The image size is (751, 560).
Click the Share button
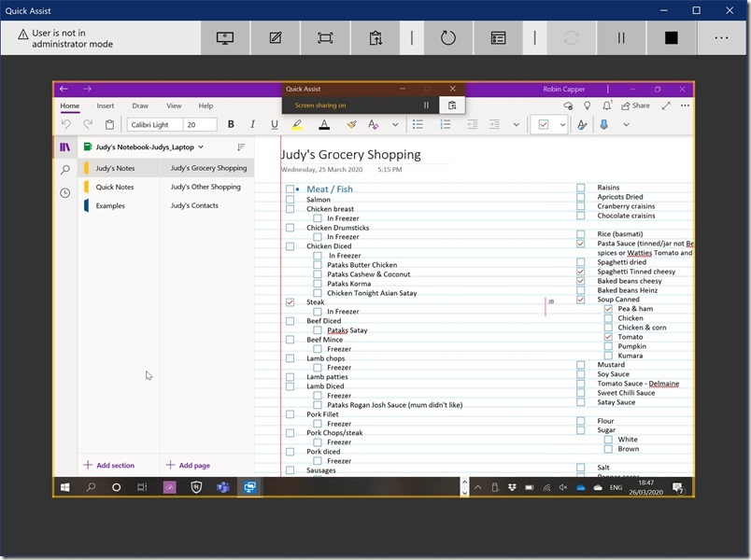(635, 105)
